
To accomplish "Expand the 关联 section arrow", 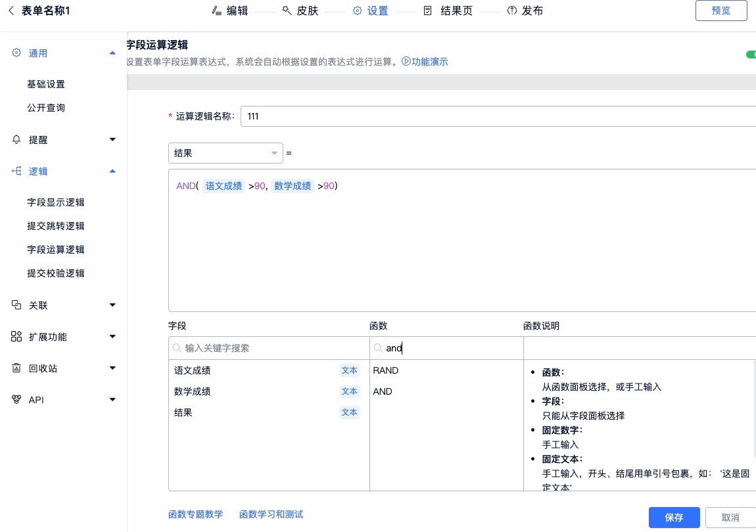I will (x=112, y=305).
